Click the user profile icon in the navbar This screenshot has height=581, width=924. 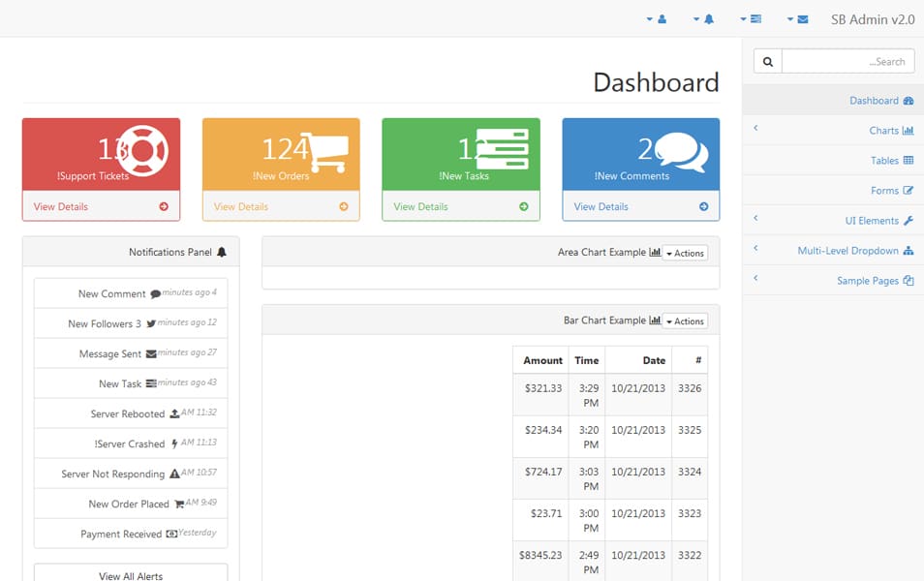pos(660,18)
